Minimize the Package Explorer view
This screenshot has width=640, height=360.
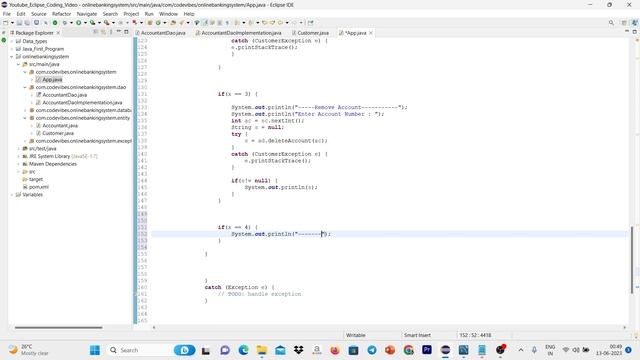tap(119, 32)
